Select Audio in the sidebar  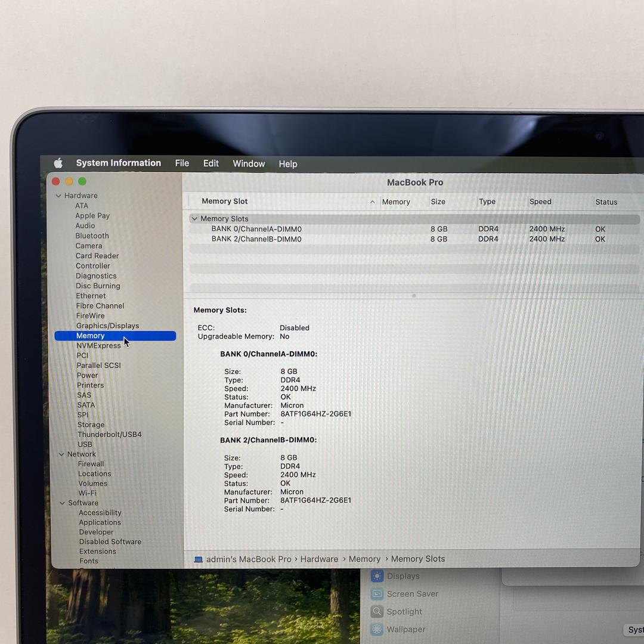(x=85, y=226)
